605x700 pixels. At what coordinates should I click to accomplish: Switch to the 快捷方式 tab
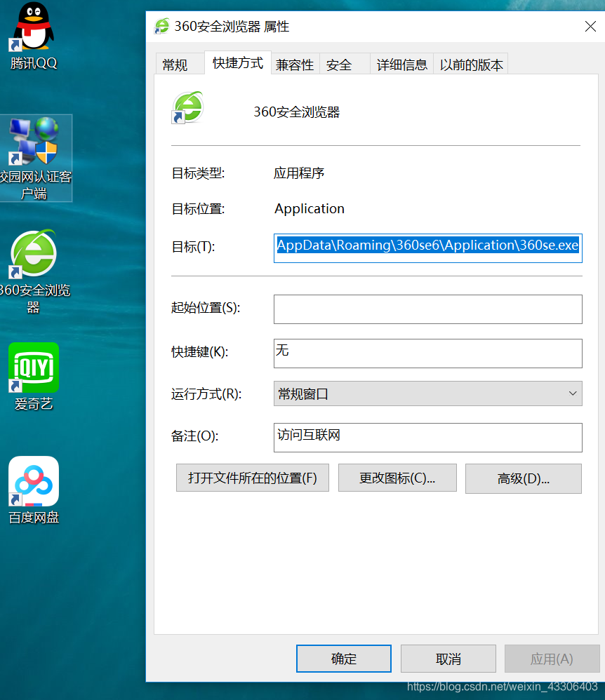click(x=238, y=63)
